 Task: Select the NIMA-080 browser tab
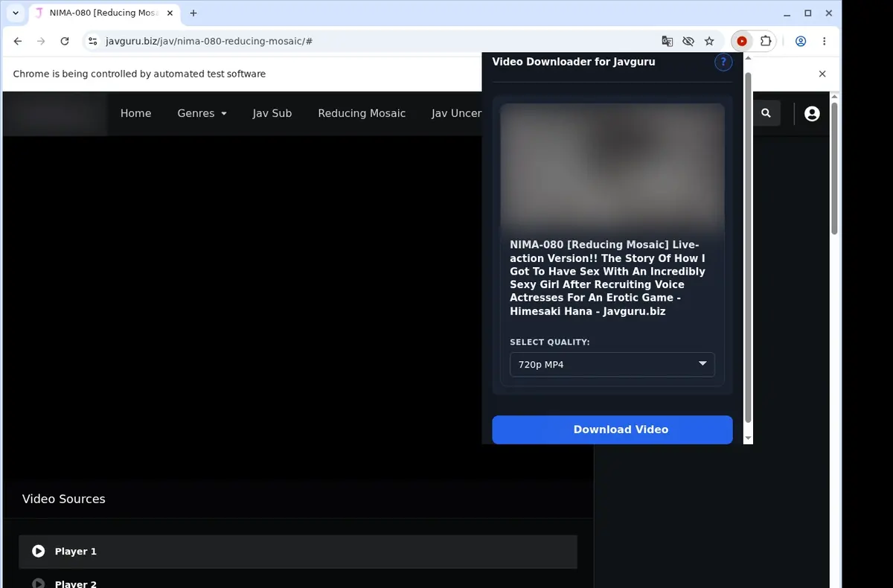(103, 13)
